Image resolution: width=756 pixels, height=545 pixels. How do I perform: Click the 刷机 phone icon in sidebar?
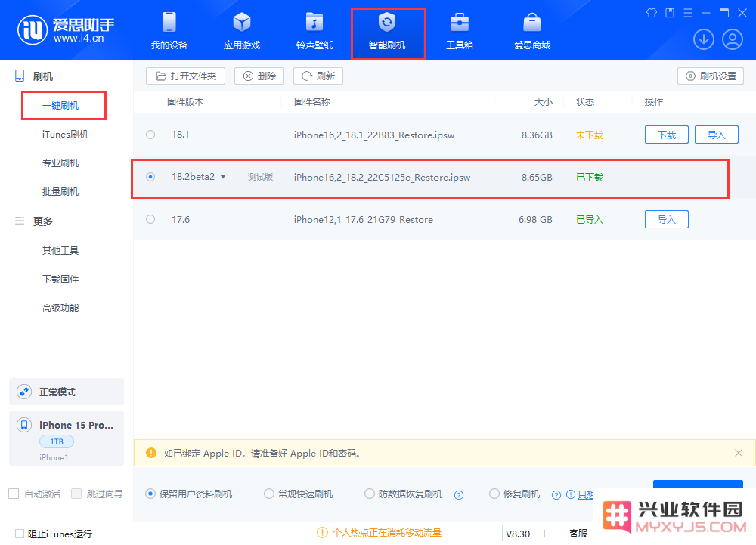[20, 76]
